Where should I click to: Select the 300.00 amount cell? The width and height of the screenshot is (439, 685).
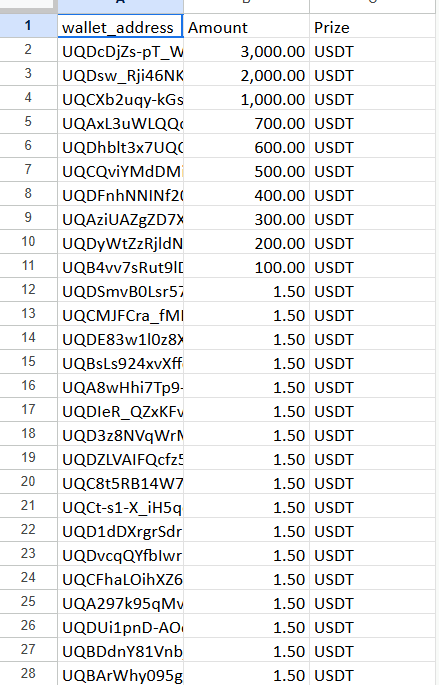(x=246, y=218)
